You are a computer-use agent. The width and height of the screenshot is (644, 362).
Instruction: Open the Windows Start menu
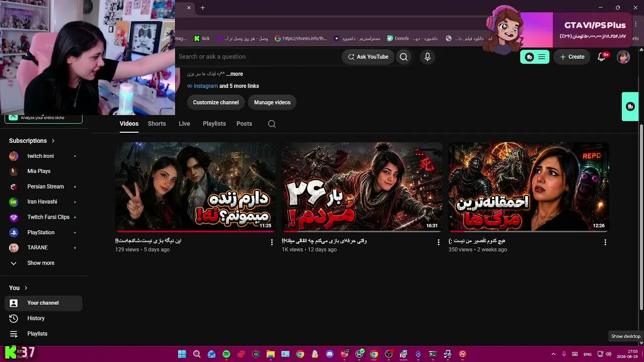[x=182, y=354]
